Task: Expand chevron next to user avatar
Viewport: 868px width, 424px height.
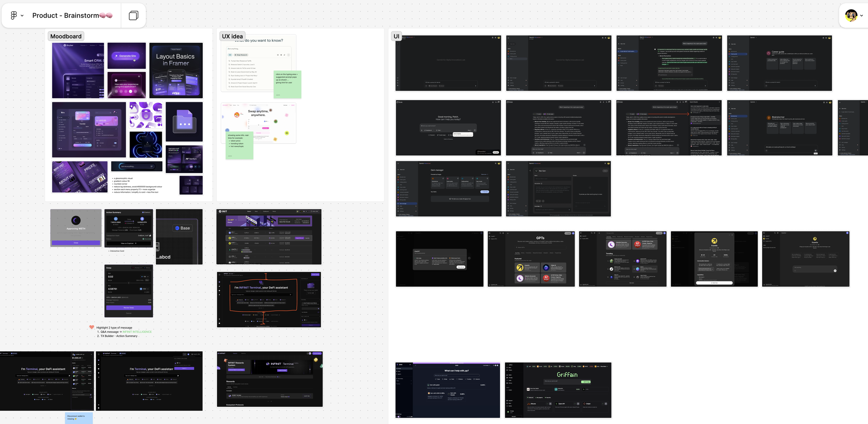Action: click(x=861, y=16)
